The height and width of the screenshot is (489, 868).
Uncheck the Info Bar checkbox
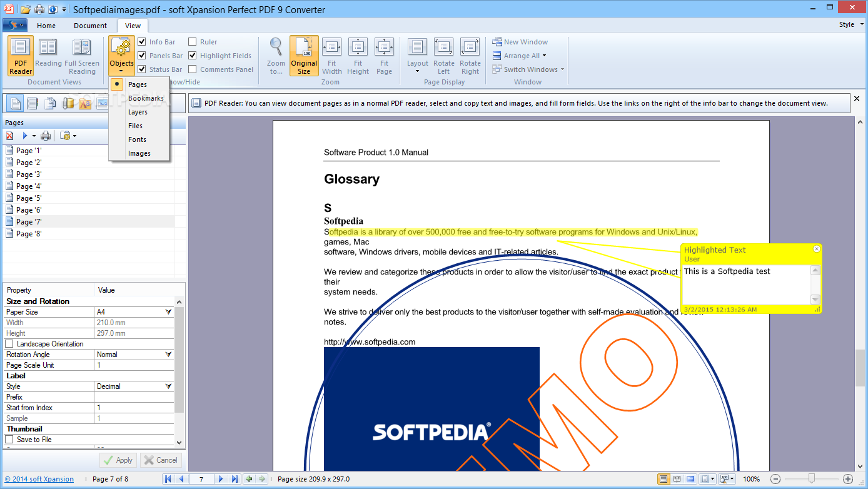[x=142, y=42]
